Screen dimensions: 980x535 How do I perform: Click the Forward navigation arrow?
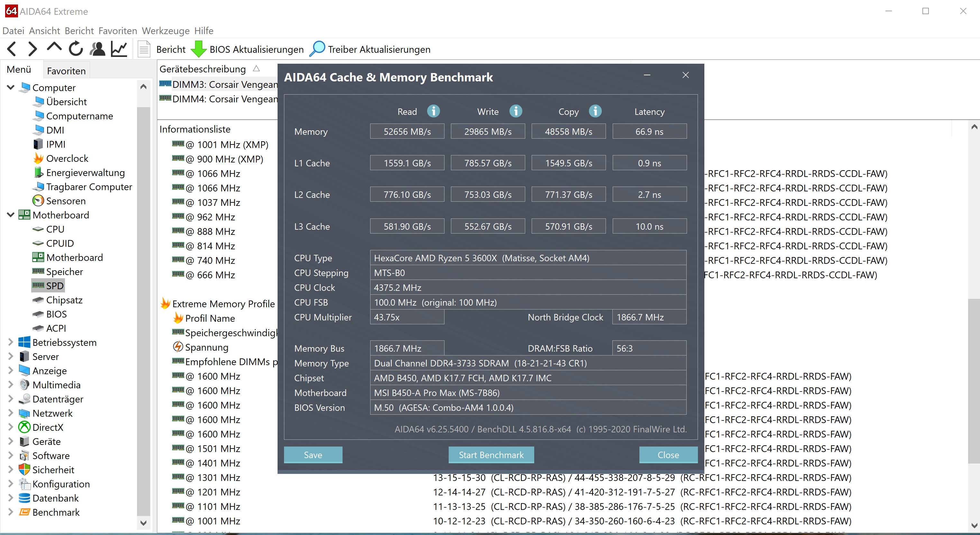(32, 49)
